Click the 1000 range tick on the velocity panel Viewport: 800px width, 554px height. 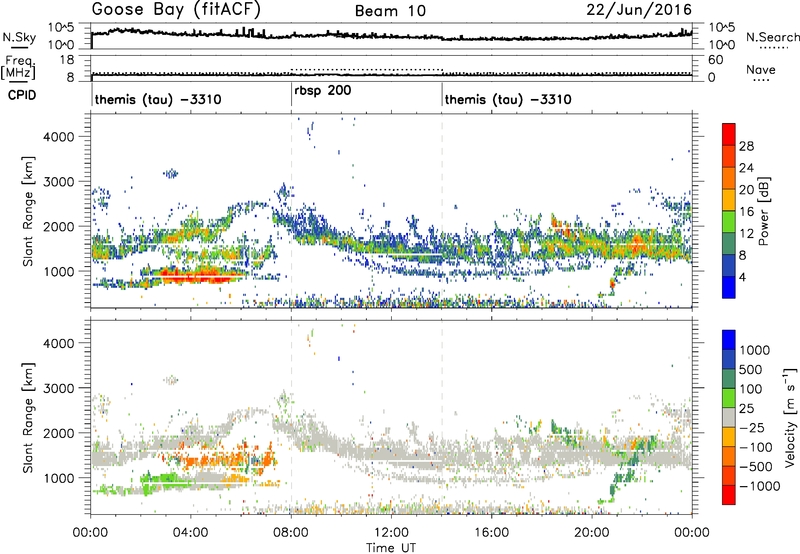coord(59,478)
